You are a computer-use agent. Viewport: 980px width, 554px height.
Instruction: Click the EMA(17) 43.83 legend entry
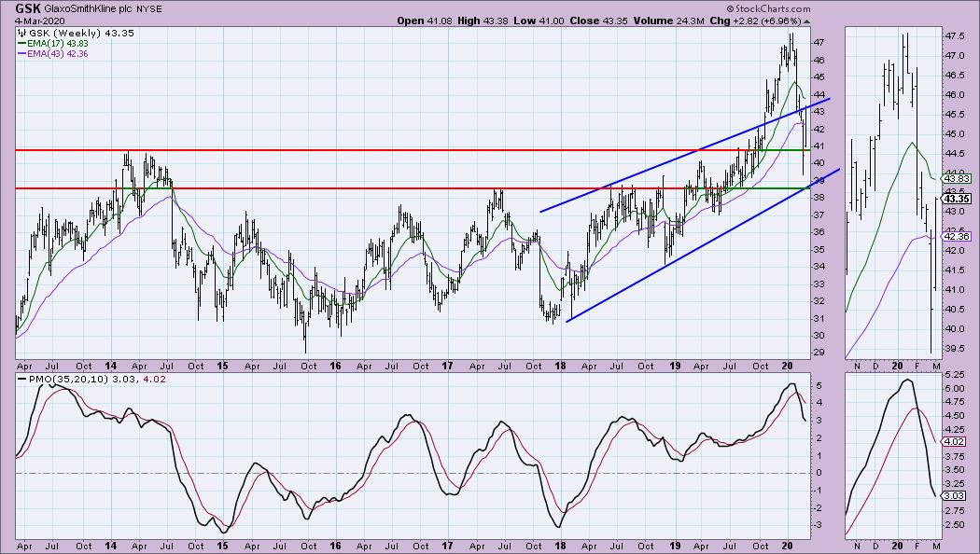point(58,44)
